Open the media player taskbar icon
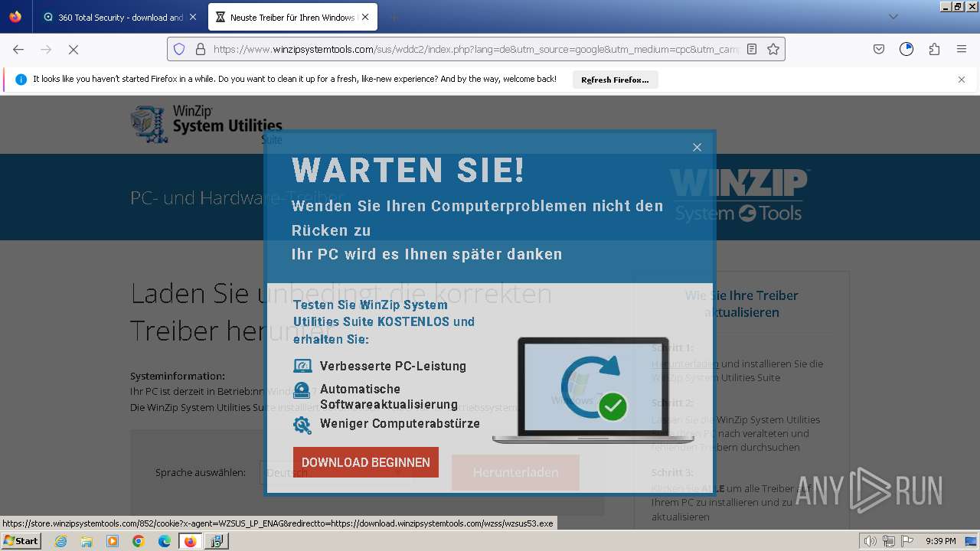The height and width of the screenshot is (551, 980). 113,541
